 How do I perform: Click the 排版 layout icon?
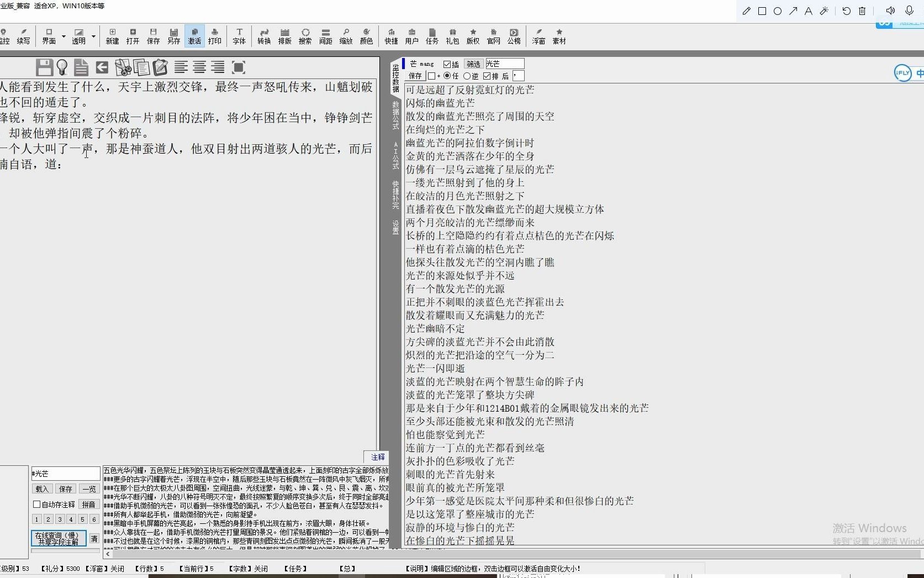(x=285, y=36)
